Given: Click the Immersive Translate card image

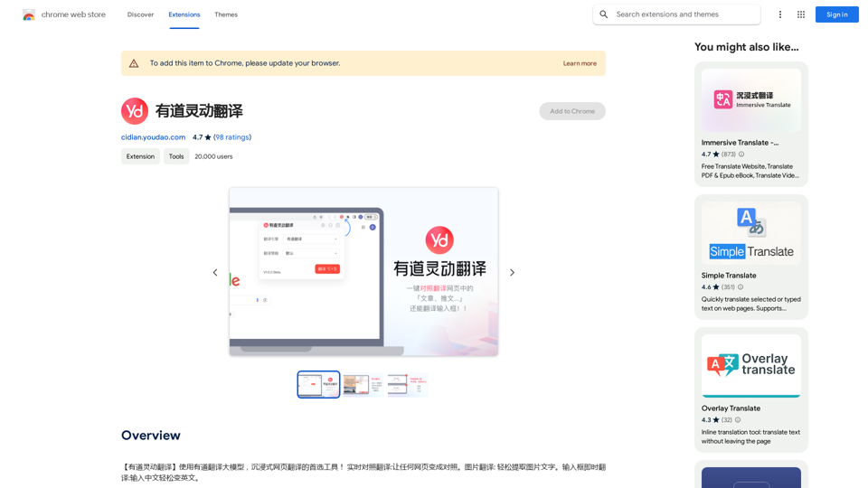Looking at the screenshot, I should 751,100.
